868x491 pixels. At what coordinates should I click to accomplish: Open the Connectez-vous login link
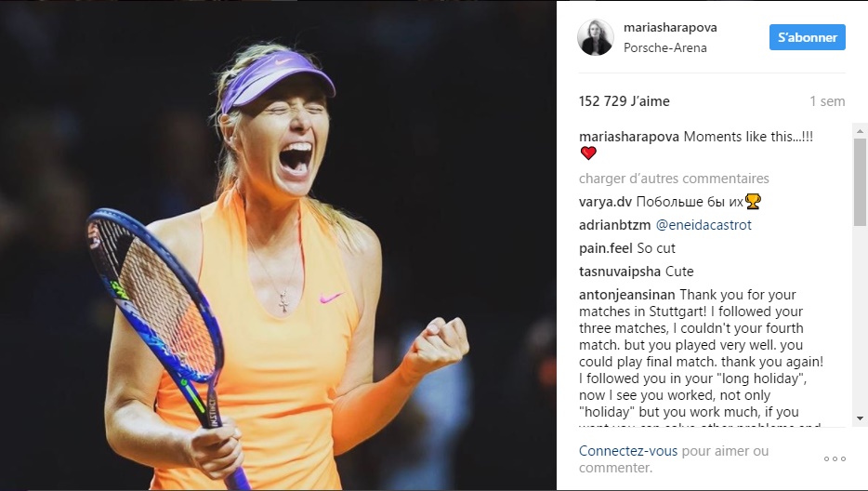click(627, 450)
